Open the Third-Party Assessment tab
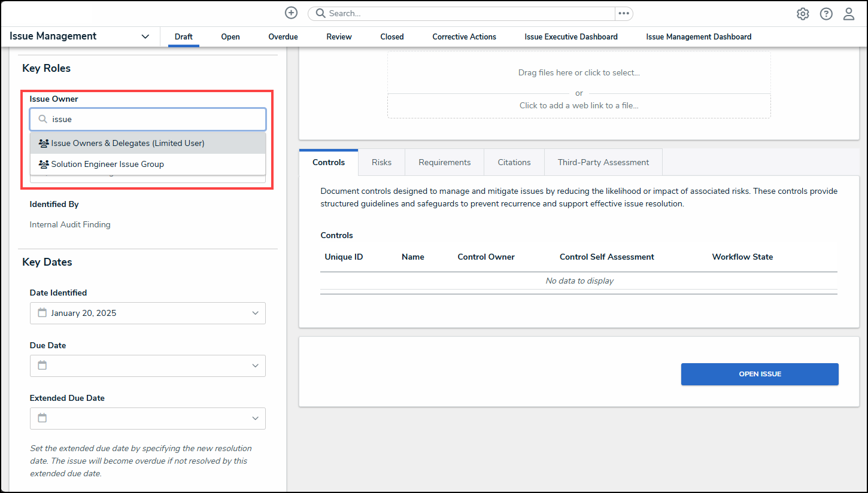Screen dimensions: 868x493 pos(603,162)
